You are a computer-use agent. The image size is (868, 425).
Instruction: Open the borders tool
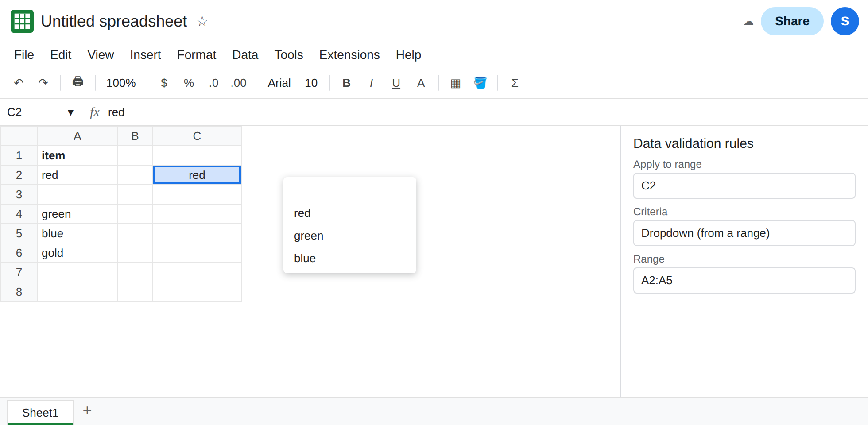click(455, 83)
